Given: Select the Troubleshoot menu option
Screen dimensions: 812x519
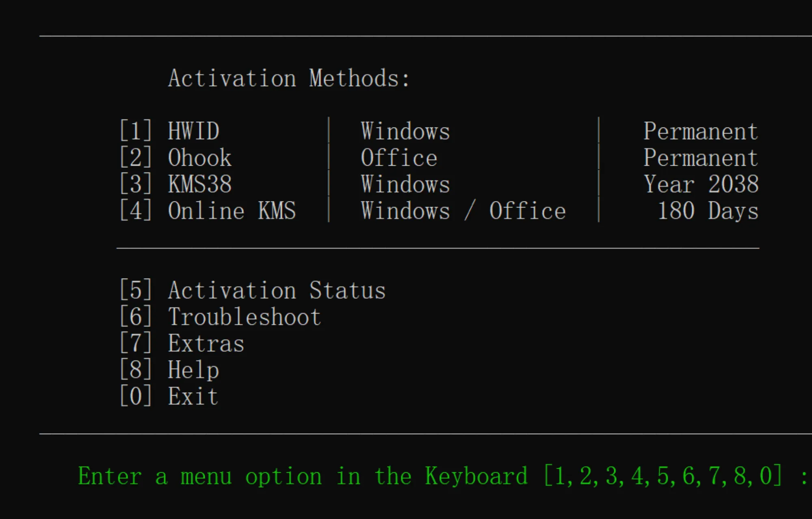Looking at the screenshot, I should click(x=245, y=317).
